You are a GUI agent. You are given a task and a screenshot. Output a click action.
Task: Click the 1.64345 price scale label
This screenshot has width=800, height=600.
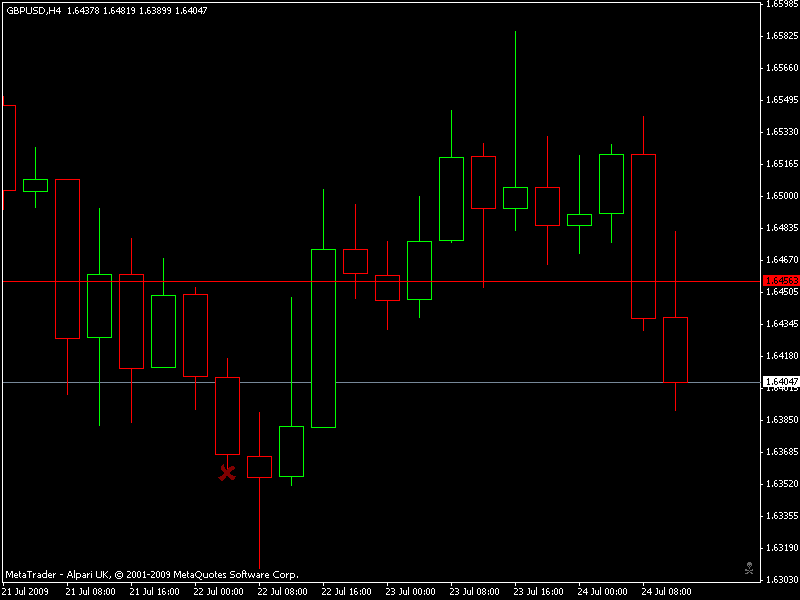(782, 324)
